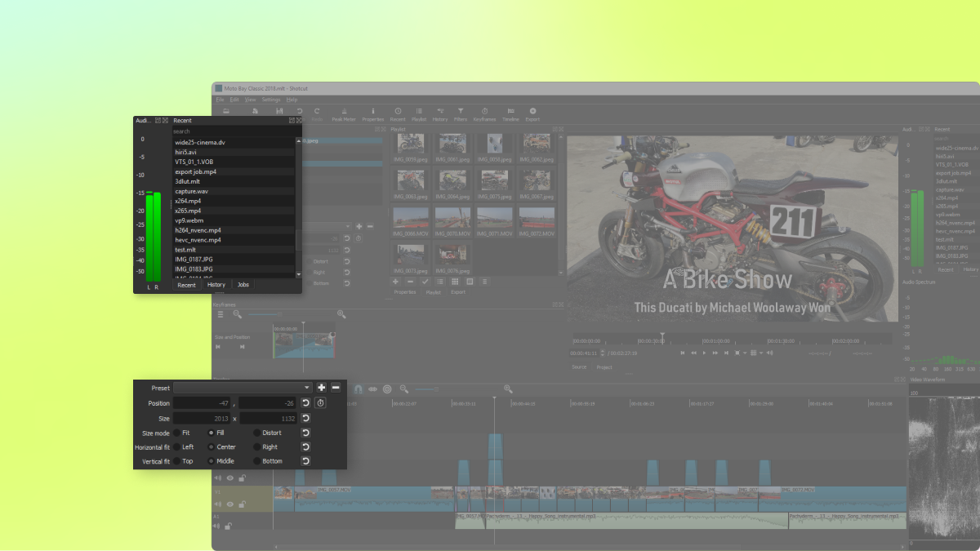The width and height of the screenshot is (980, 551).
Task: Click the Export toolbar icon
Action: pyautogui.click(x=532, y=113)
